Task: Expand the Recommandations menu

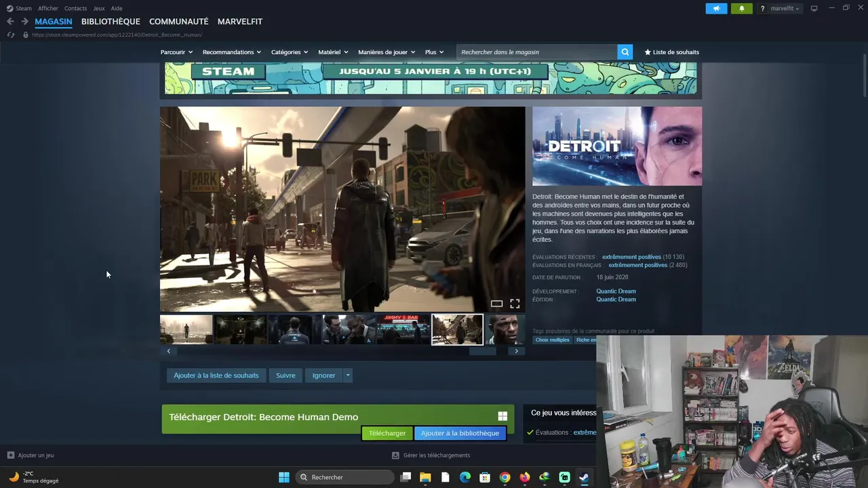Action: point(232,52)
